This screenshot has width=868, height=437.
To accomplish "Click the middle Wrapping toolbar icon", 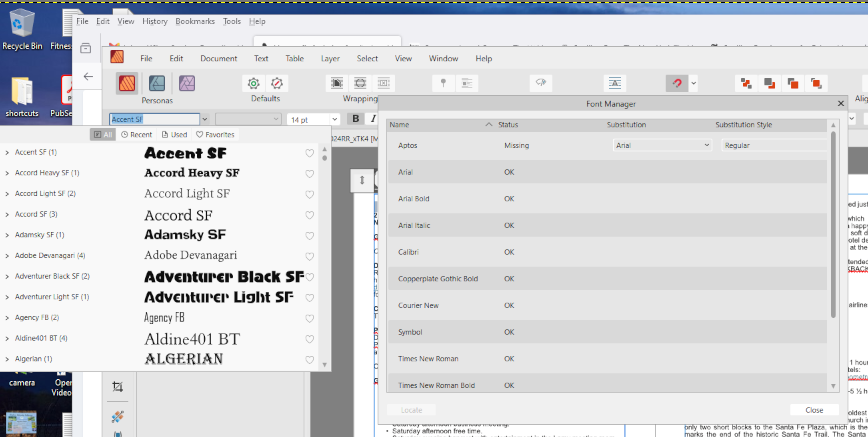I will click(x=360, y=83).
